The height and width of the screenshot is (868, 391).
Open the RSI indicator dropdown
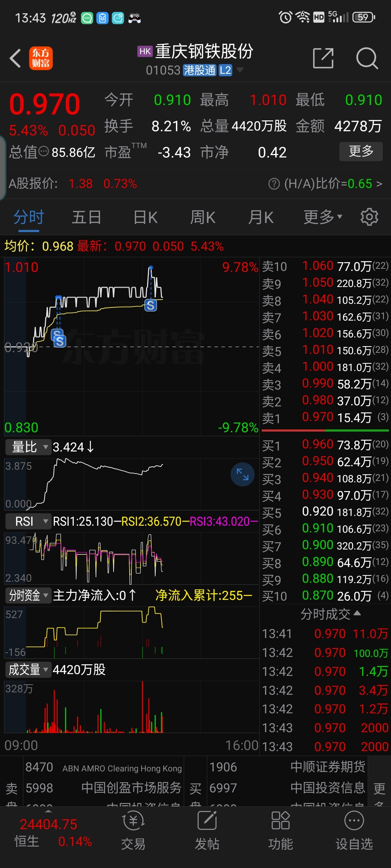pos(28,521)
